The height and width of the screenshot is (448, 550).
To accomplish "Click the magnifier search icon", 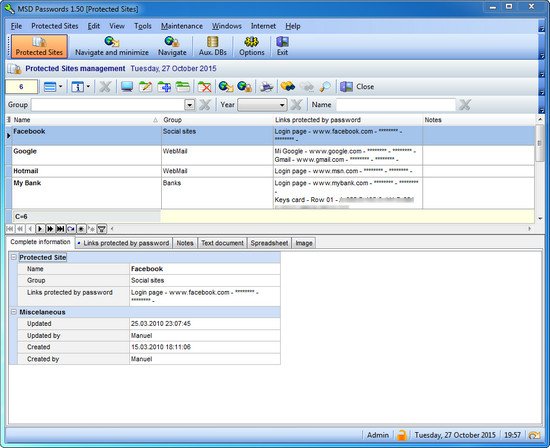I will [x=325, y=87].
